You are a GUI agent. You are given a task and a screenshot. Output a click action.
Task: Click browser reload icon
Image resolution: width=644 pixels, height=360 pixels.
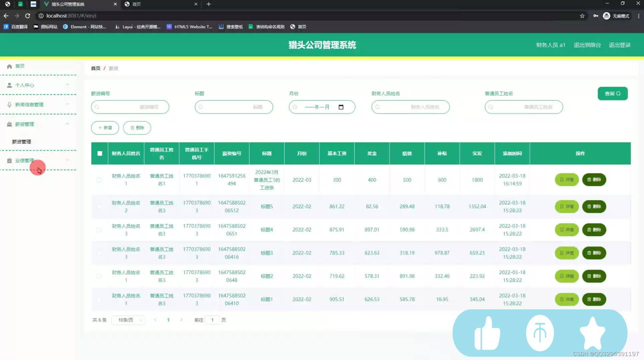28,16
